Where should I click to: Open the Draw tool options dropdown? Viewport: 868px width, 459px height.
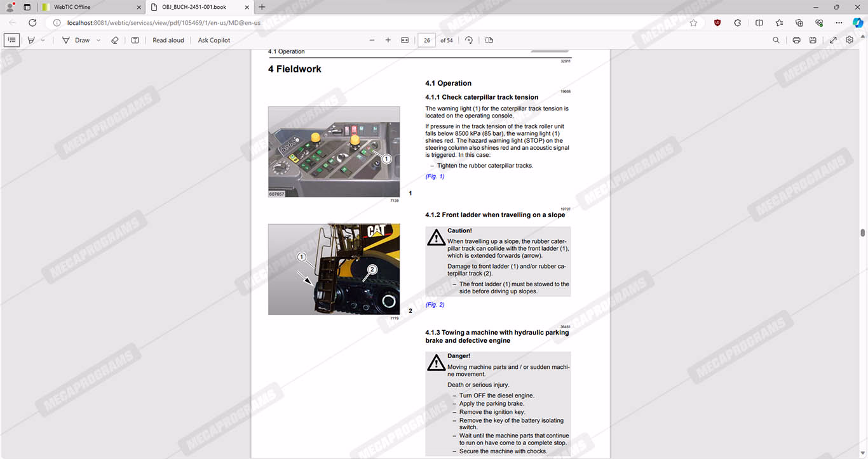tap(98, 40)
